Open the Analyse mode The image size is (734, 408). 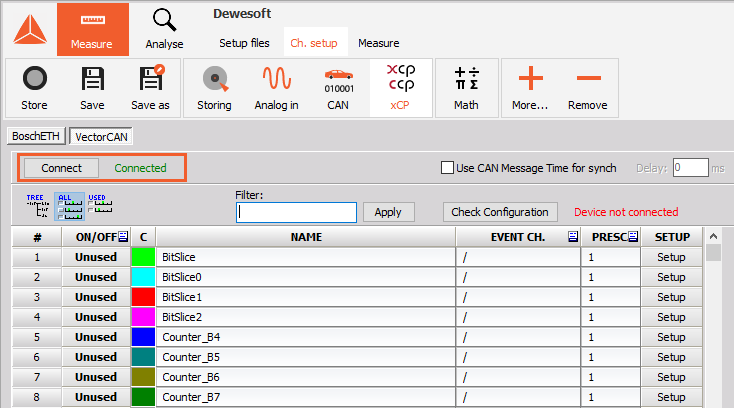[164, 29]
